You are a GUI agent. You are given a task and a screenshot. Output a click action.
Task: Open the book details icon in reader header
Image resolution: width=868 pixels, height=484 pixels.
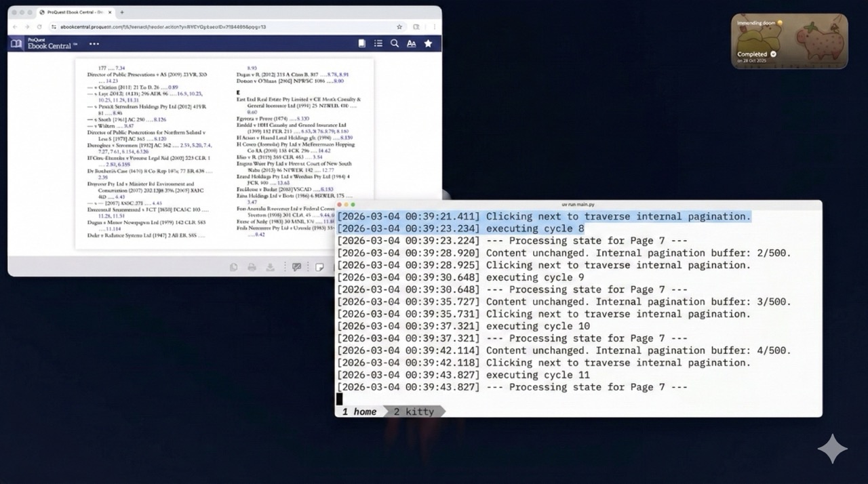tap(362, 43)
